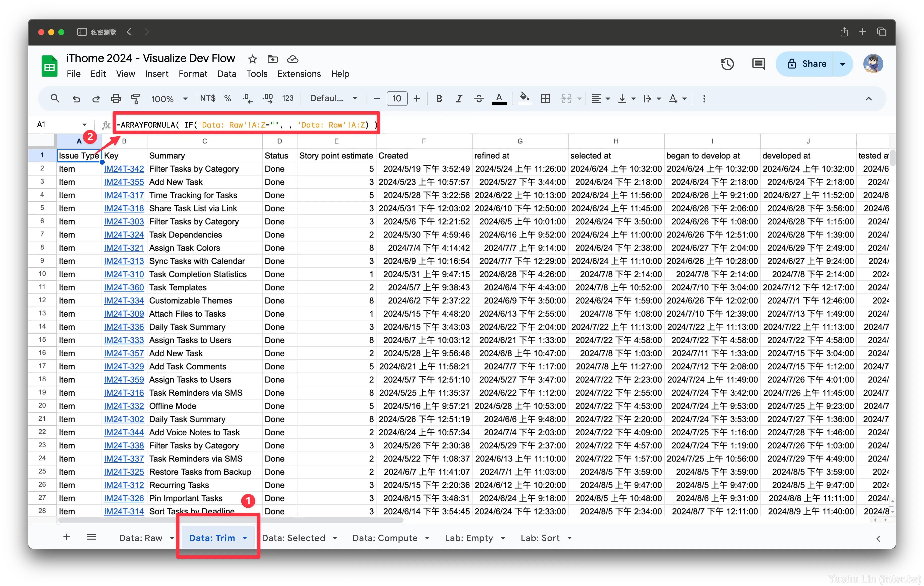Click the sidebar toggle icon in the browser
924x586 pixels.
coord(82,32)
